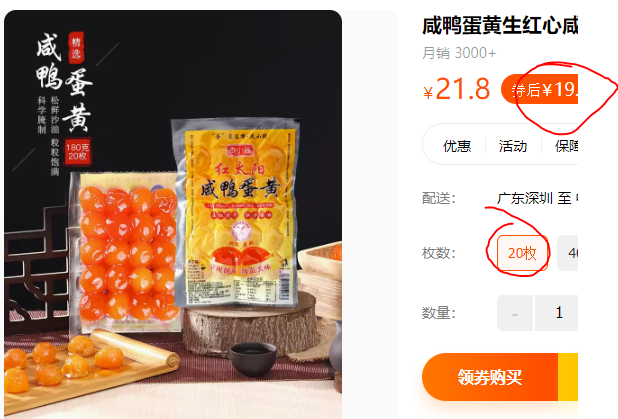The width and height of the screenshot is (618, 419).
Task: Choose the partially visible 40枚 option
Action: [x=568, y=253]
